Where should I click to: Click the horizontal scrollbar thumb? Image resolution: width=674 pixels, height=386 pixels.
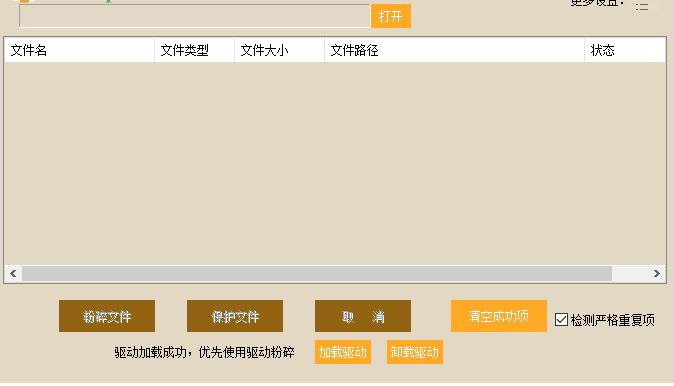[x=317, y=273]
